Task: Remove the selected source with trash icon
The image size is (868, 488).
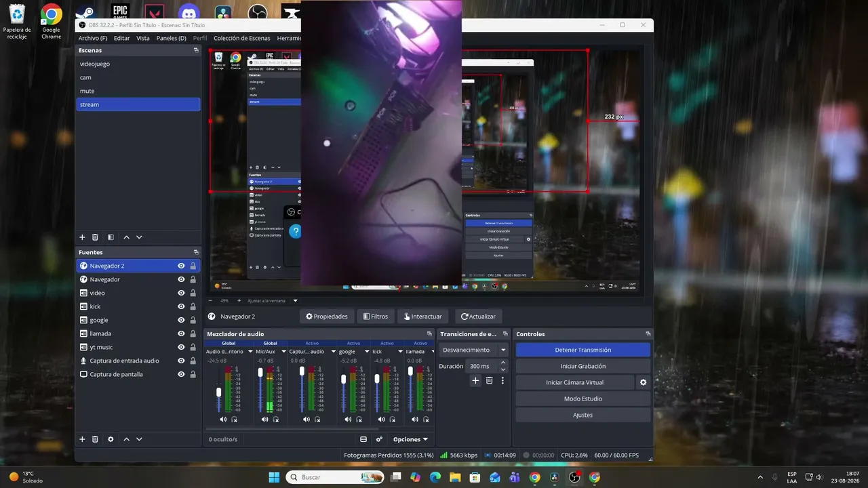Action: pos(95,439)
